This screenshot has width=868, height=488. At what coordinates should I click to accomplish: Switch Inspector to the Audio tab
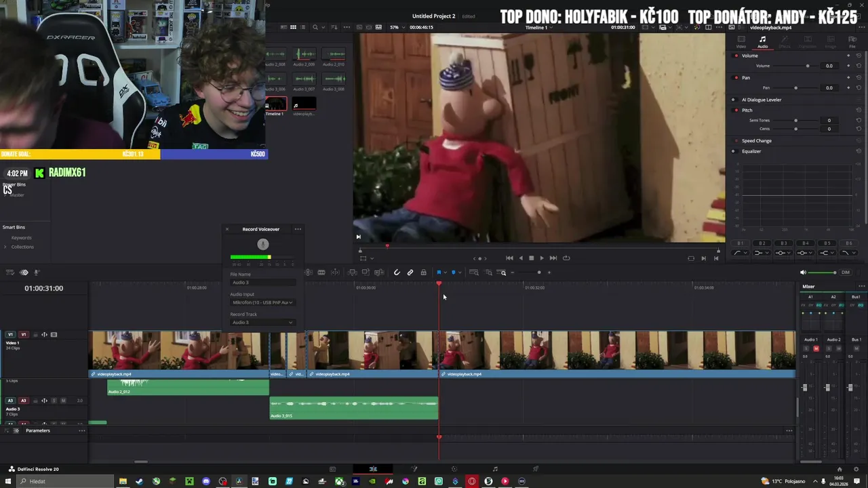763,42
